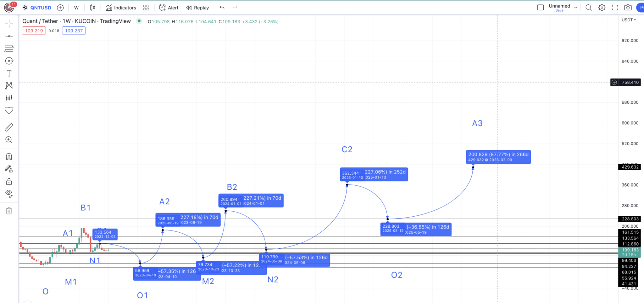The image size is (644, 303).
Task: Open the candlestick chart type selector
Action: [93, 8]
